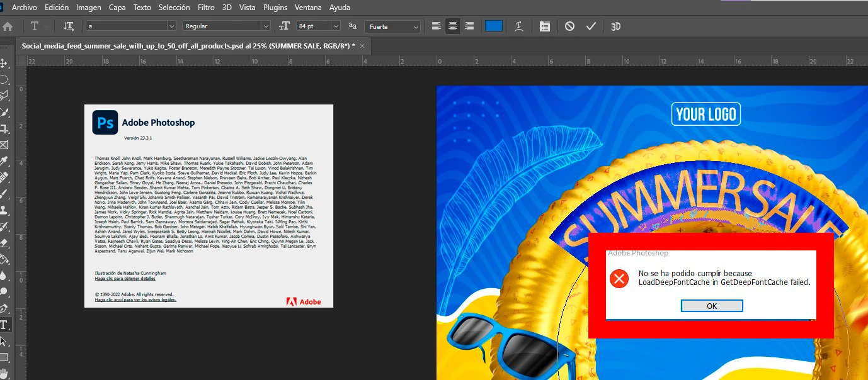868x380 pixels.
Task: Select the Polygonal Lasso tool
Action: 4,96
